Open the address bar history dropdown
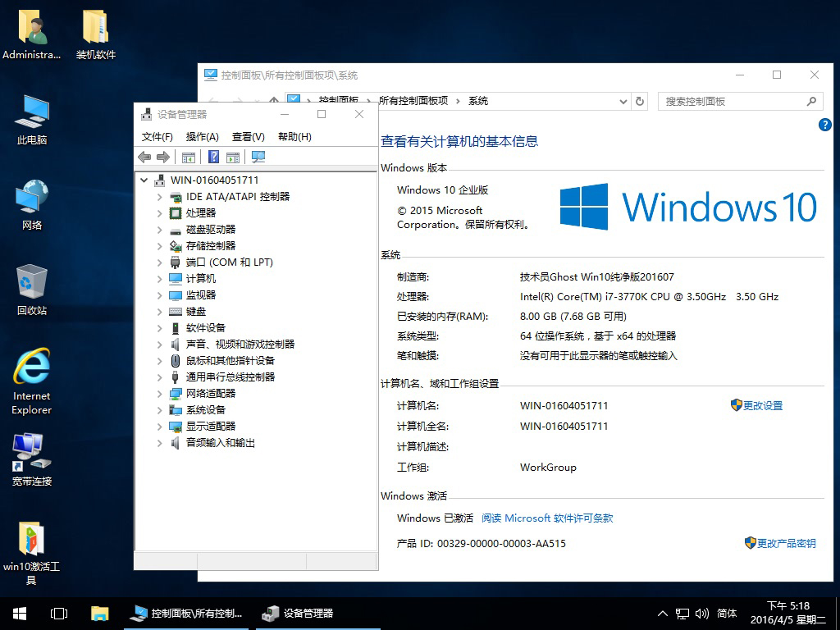 point(623,101)
